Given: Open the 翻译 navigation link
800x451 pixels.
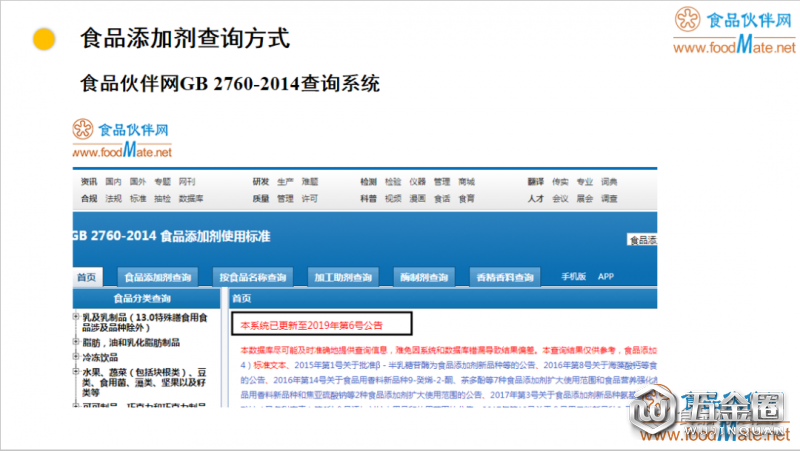Looking at the screenshot, I should click(536, 182).
